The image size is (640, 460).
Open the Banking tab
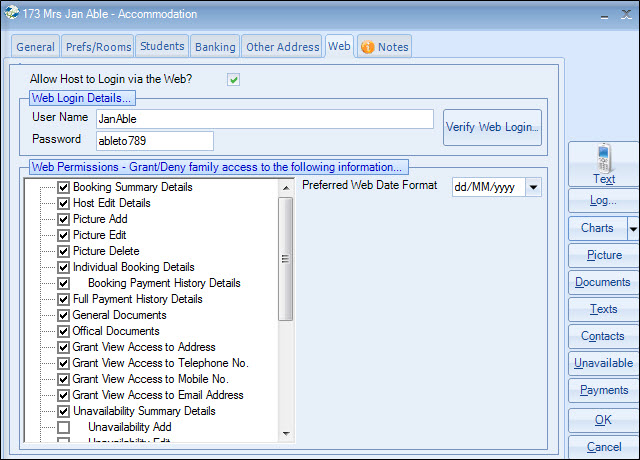coord(215,47)
